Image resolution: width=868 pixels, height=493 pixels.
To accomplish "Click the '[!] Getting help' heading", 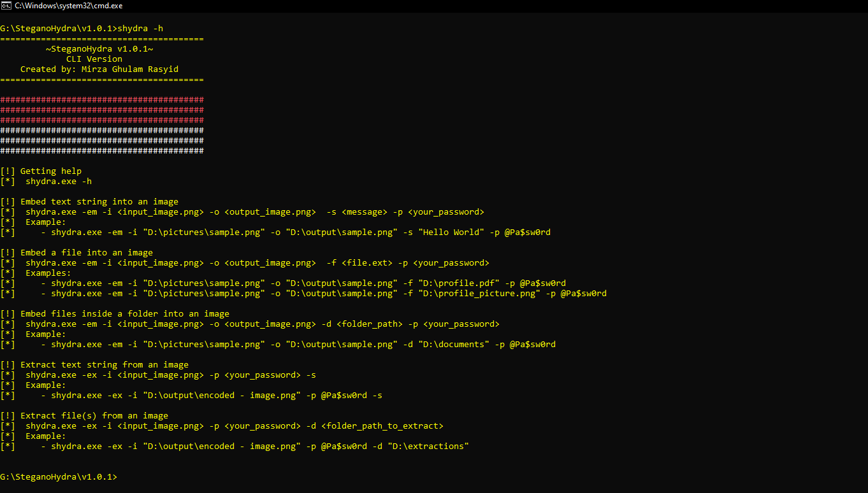I will coord(41,171).
